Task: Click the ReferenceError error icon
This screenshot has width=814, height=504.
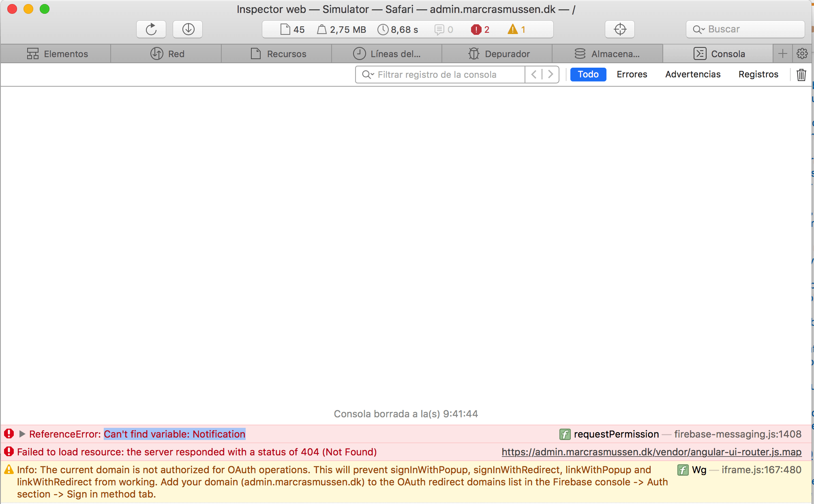Action: (x=9, y=434)
